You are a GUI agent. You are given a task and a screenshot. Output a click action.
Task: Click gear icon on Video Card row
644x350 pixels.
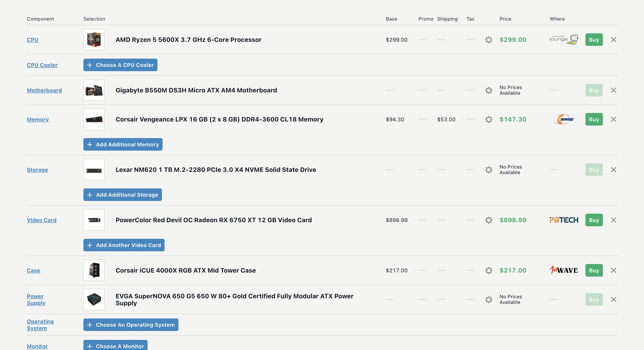[x=489, y=220]
